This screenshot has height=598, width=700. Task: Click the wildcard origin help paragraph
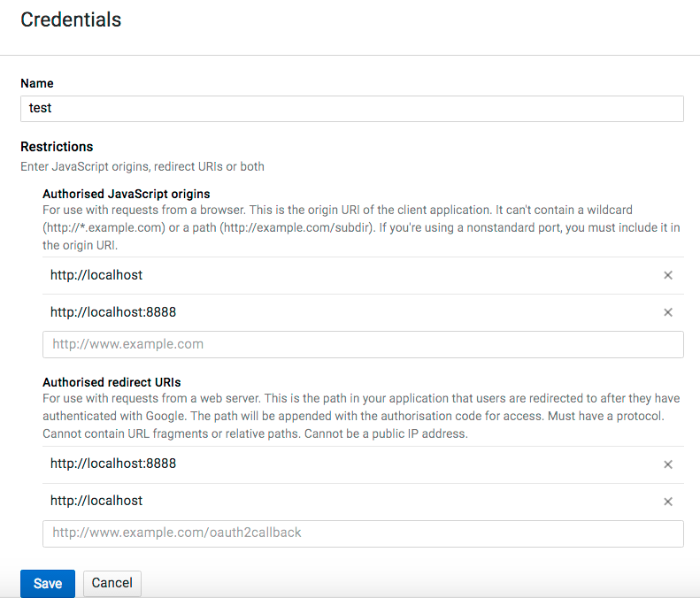click(361, 227)
